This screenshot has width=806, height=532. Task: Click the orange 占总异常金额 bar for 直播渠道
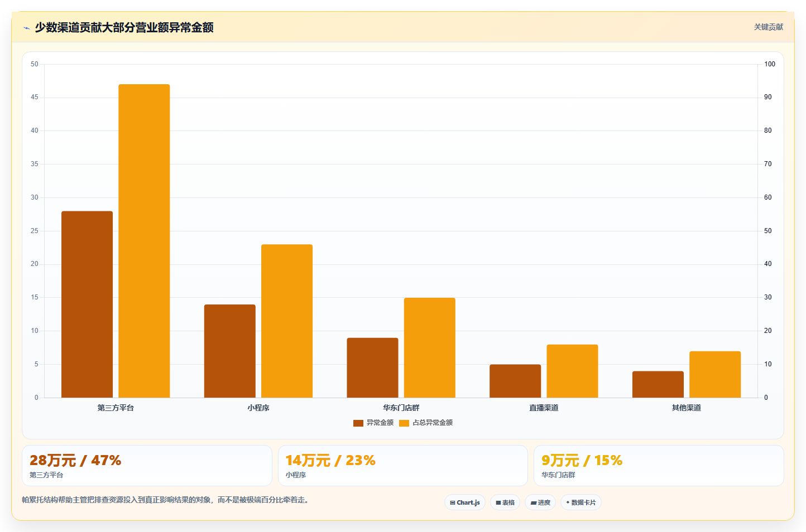[x=572, y=371]
